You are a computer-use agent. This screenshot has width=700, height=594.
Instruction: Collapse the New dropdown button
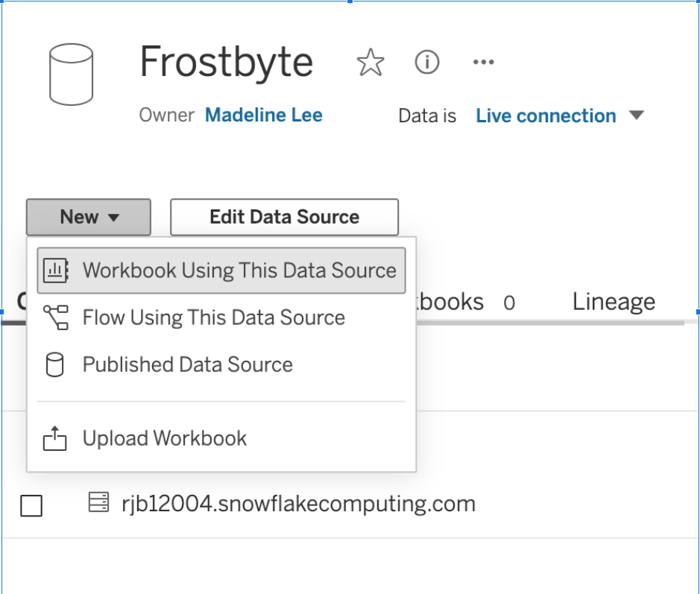point(89,217)
